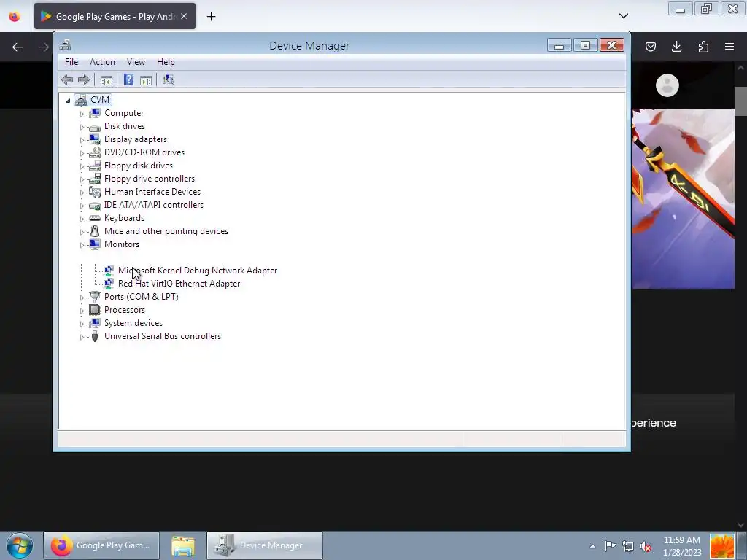
Task: Open Firefox hamburger application menu
Action: pyautogui.click(x=729, y=47)
